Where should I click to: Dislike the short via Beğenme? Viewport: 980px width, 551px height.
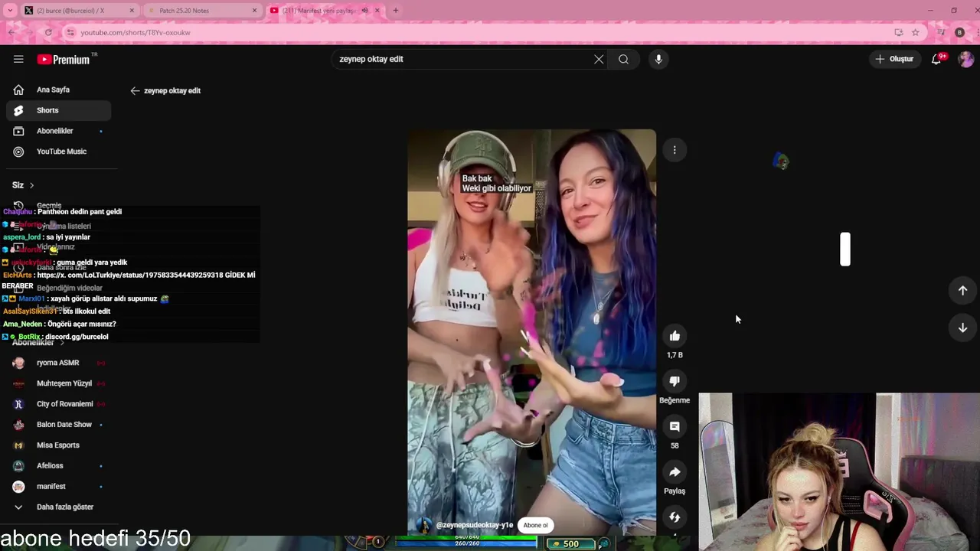point(675,381)
